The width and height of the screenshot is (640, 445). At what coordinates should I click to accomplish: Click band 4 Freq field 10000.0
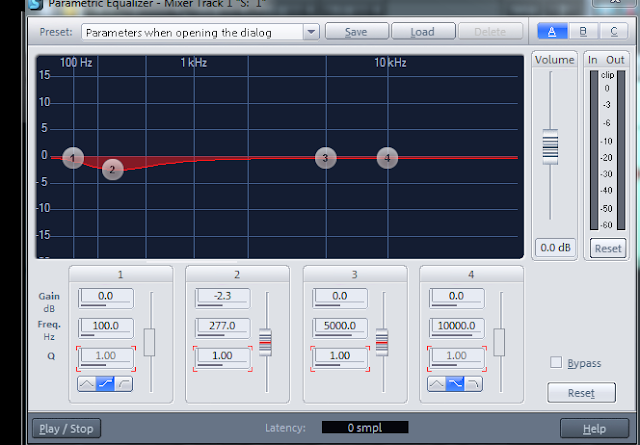(x=456, y=328)
